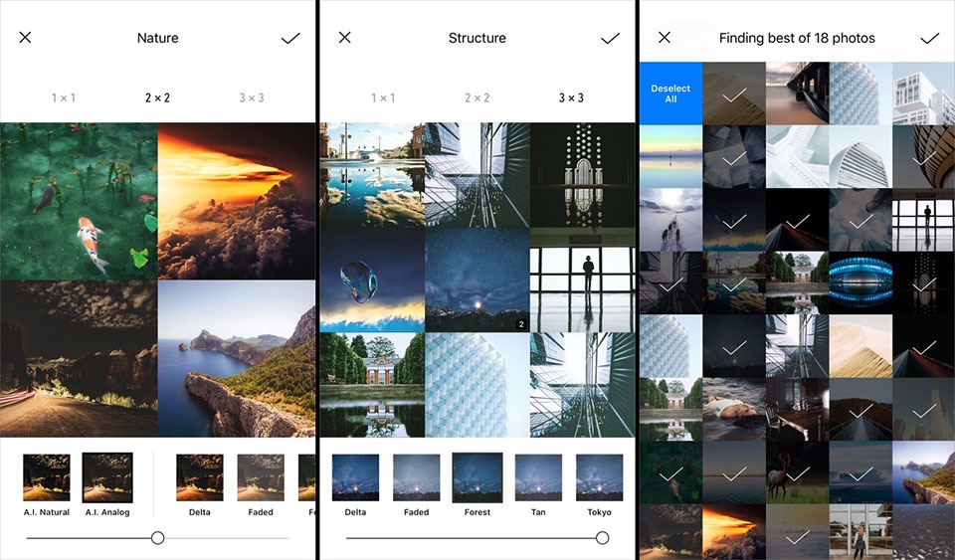The height and width of the screenshot is (560, 955).
Task: Confirm the Nature collage with the checkmark
Action: [x=290, y=39]
